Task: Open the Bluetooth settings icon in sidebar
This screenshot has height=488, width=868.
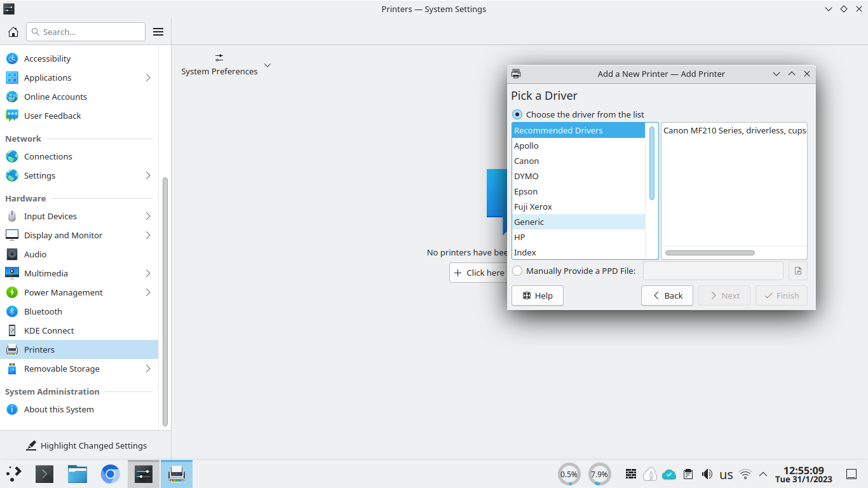Action: (12, 311)
